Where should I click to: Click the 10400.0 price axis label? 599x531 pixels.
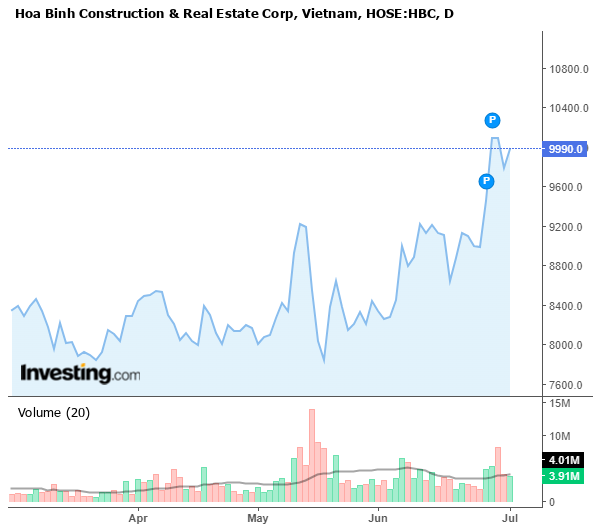point(568,108)
